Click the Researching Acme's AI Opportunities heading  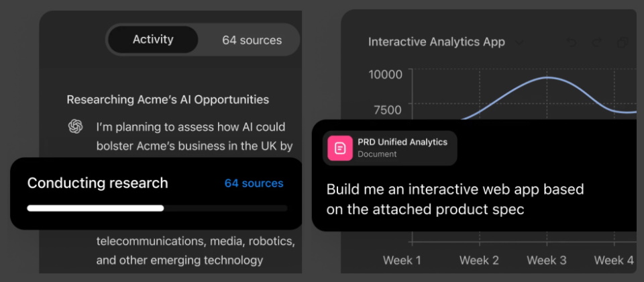[168, 99]
